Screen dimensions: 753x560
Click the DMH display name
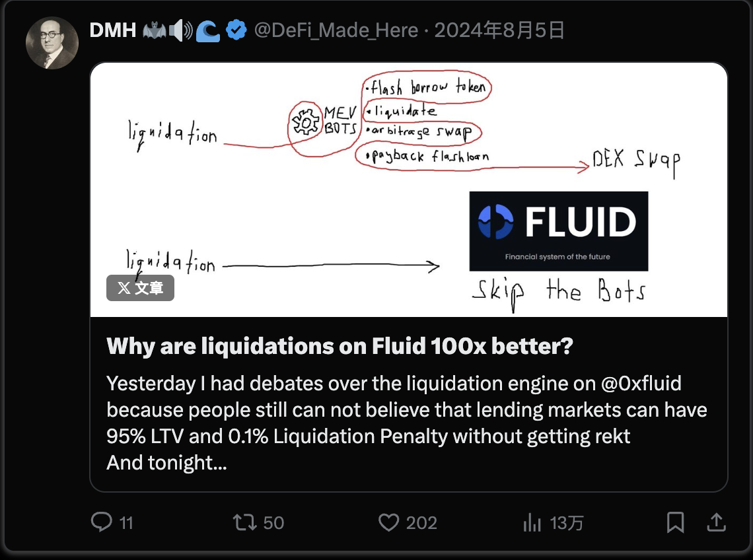[112, 30]
